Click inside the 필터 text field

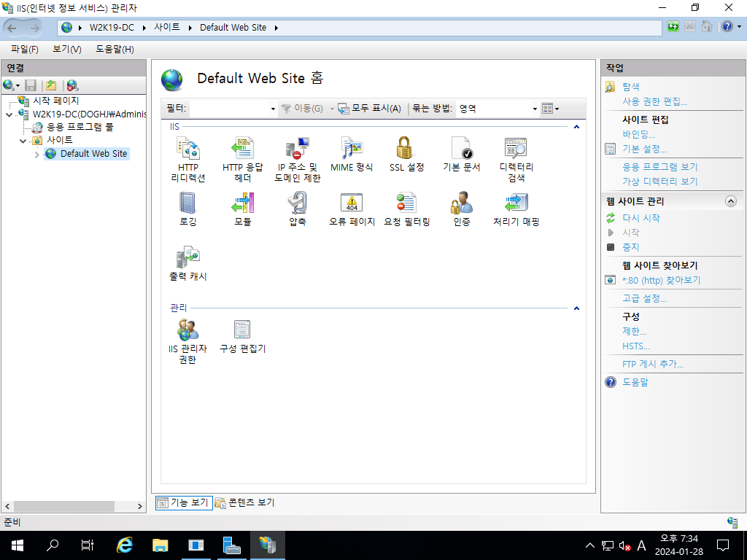[230, 109]
